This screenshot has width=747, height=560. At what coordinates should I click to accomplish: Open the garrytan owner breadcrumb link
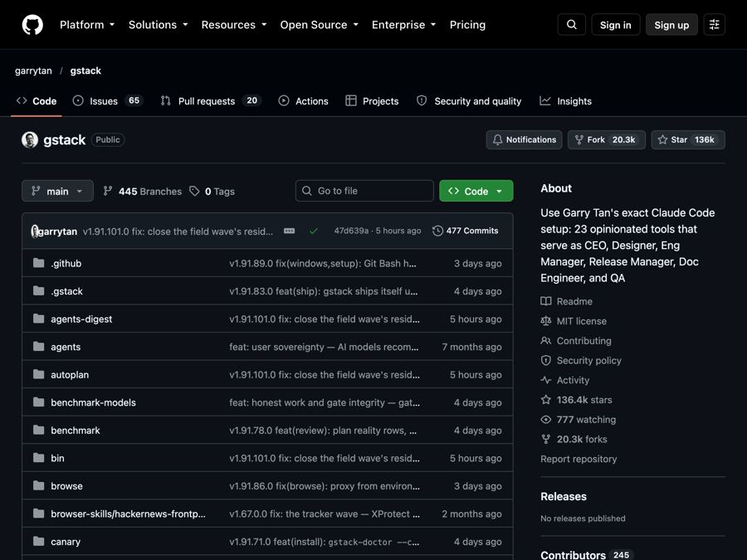tap(33, 71)
